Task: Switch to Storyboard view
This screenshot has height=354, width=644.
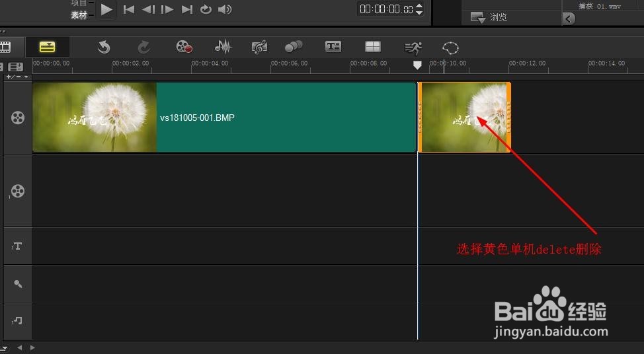Action: tap(5, 47)
